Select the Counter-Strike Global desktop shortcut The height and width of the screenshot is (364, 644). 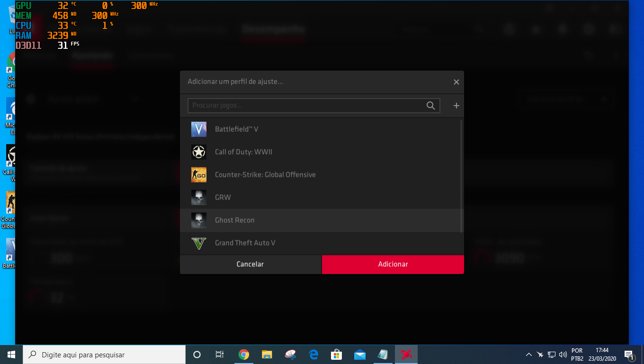9,210
